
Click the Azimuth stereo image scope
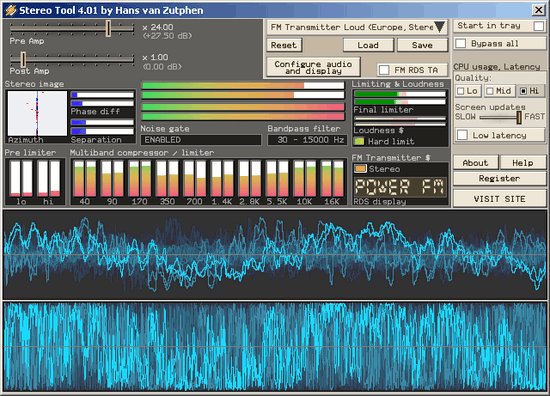tap(37, 113)
